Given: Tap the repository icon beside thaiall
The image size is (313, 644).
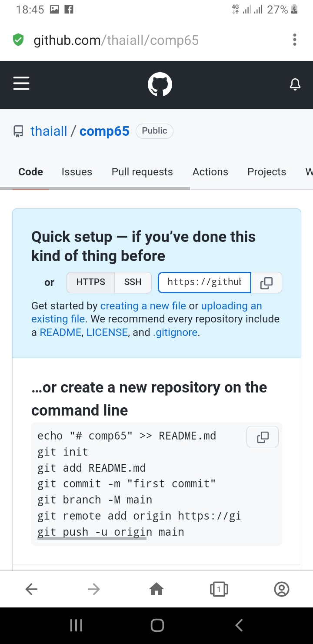Looking at the screenshot, I should (18, 131).
